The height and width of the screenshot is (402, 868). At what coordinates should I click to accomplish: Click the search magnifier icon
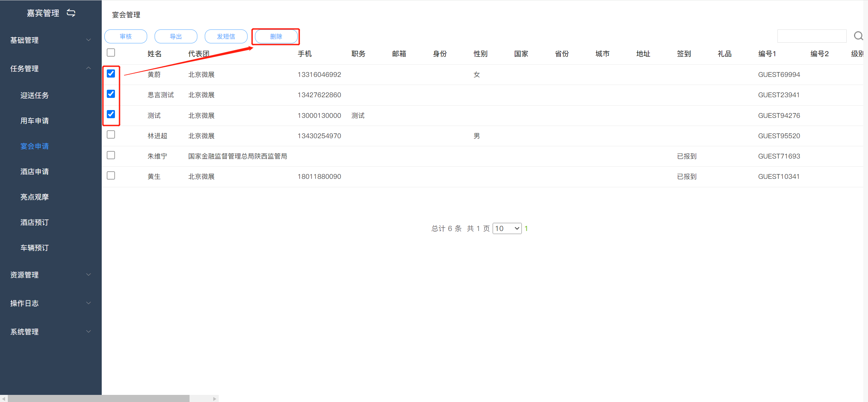858,36
